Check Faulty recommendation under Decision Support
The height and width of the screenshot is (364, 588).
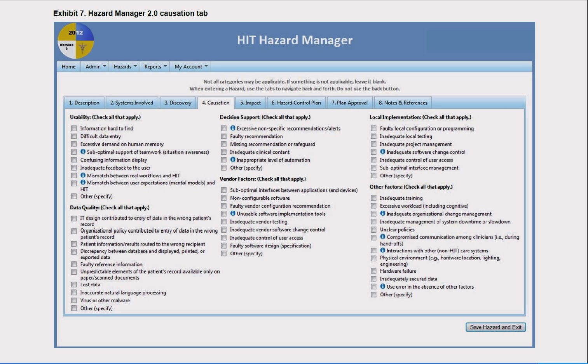coord(224,136)
